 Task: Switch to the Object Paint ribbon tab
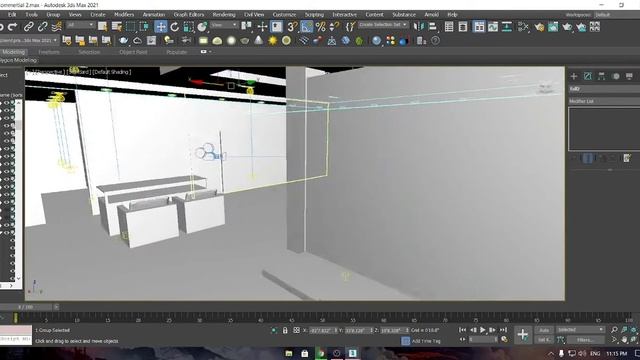tap(133, 52)
